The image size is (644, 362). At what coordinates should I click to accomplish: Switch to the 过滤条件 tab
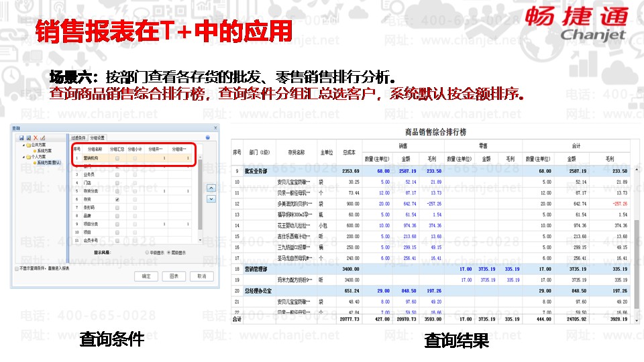(78, 138)
